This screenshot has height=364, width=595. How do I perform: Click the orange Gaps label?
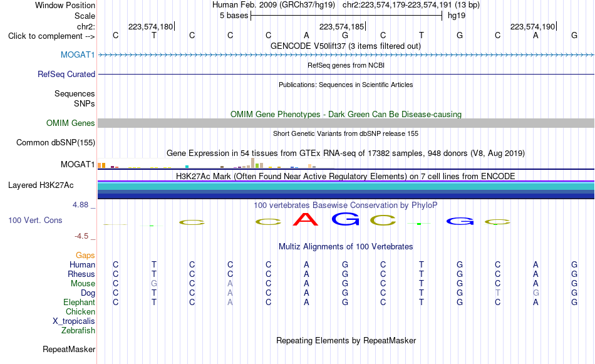point(85,255)
